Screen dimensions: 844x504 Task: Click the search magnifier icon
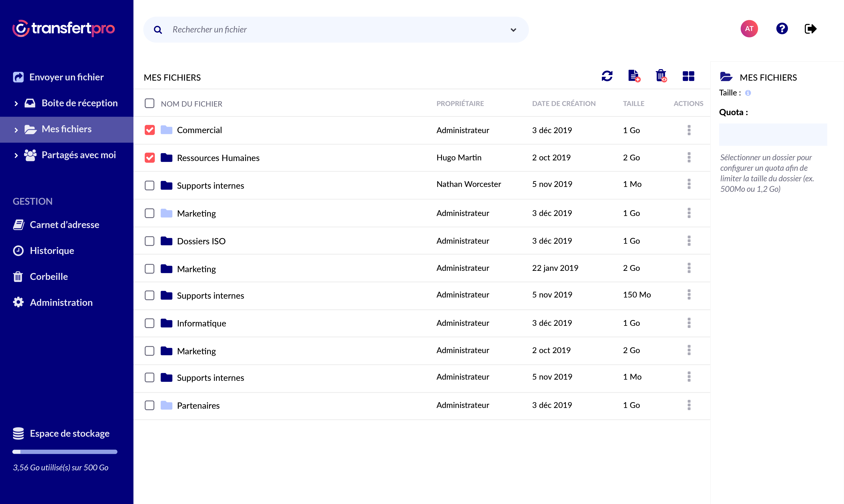[x=158, y=30]
